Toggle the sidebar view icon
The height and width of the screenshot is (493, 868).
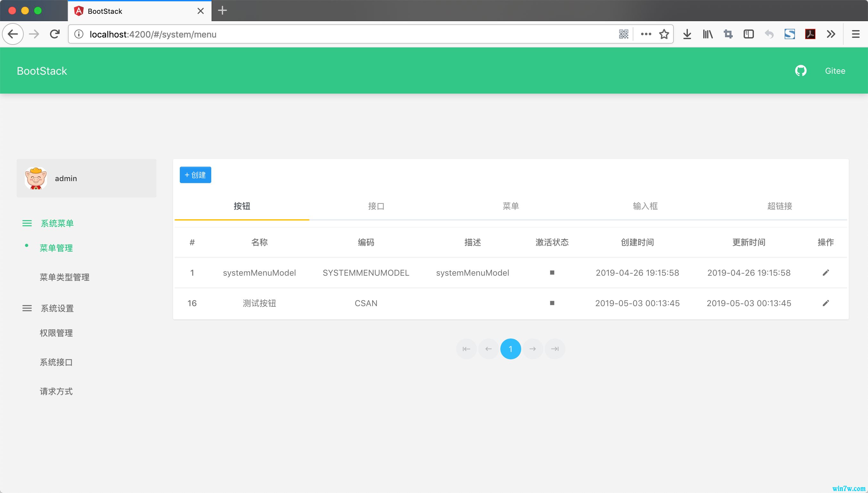coord(748,34)
